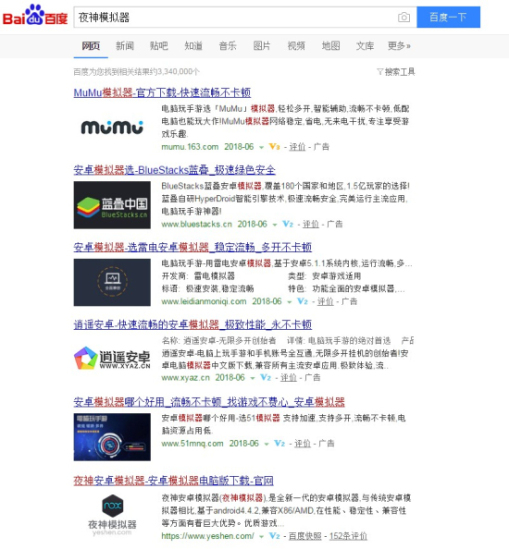The height and width of the screenshot is (549, 509).
Task: Open BlueStacks蓝叠 result title link
Action: (x=174, y=170)
